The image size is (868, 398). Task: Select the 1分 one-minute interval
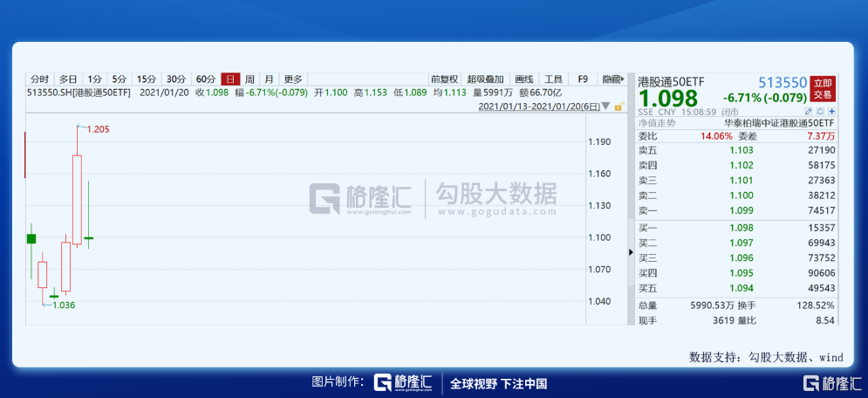point(95,79)
